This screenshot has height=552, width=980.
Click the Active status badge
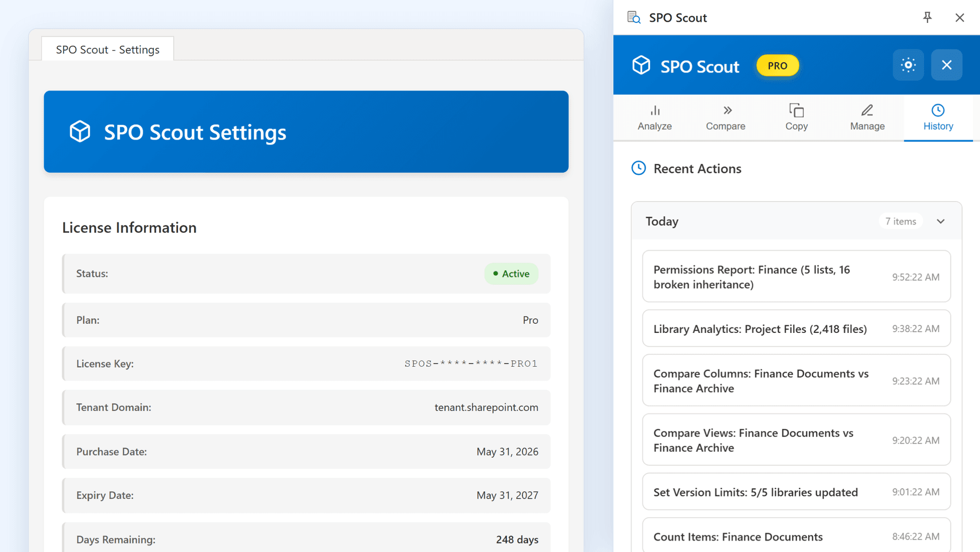tap(511, 274)
